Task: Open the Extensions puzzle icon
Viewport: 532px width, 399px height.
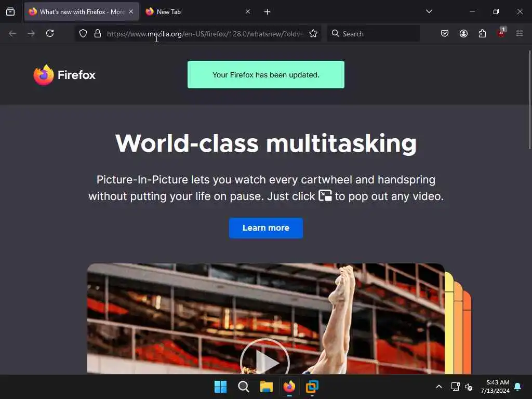Action: click(x=482, y=33)
